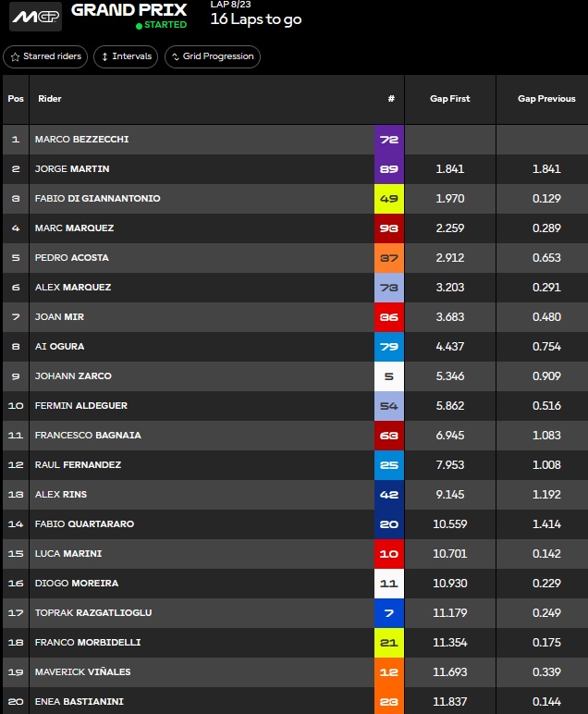Open rider Francesco Bagnaia's row

(x=88, y=436)
